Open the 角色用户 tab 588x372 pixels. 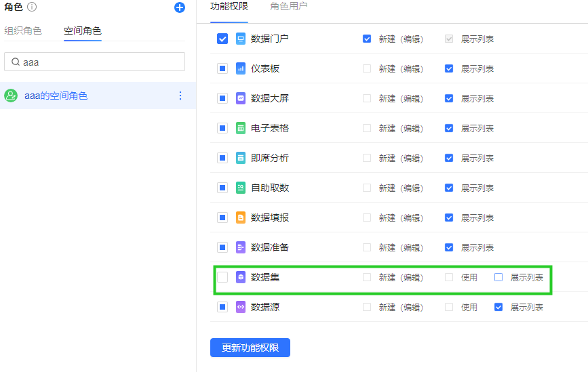[288, 7]
